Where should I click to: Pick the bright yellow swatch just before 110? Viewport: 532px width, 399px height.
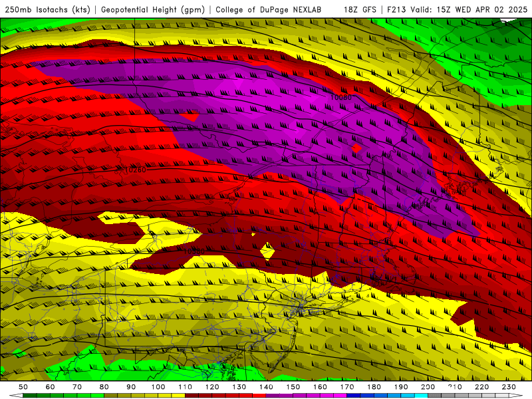point(178,396)
